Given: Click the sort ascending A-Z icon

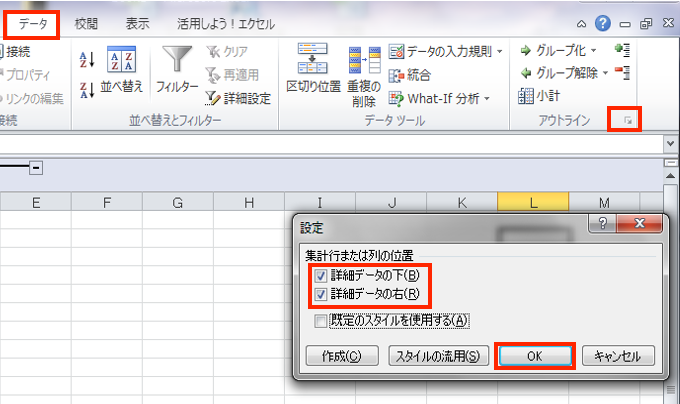Looking at the screenshot, I should coord(87,61).
